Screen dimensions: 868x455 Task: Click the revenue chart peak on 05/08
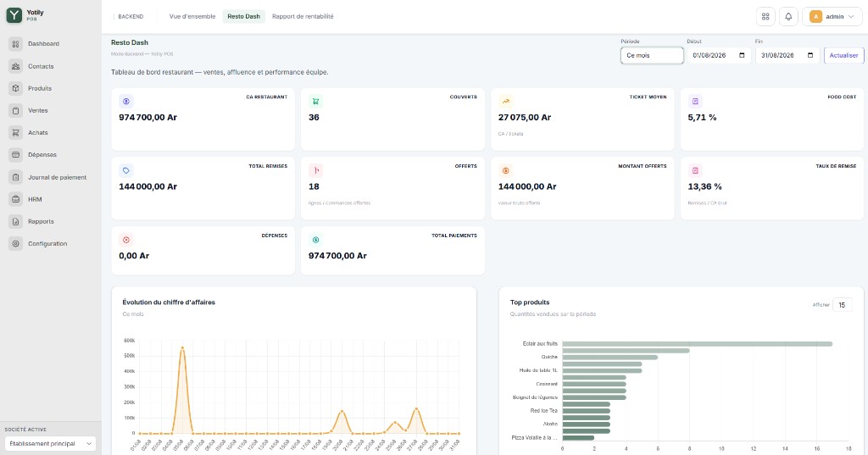[x=182, y=347]
